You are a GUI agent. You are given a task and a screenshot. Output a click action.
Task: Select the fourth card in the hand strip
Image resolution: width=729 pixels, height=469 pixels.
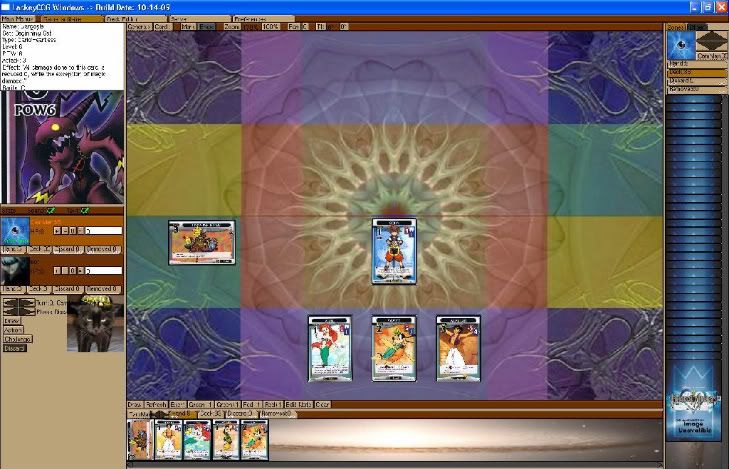coord(226,440)
